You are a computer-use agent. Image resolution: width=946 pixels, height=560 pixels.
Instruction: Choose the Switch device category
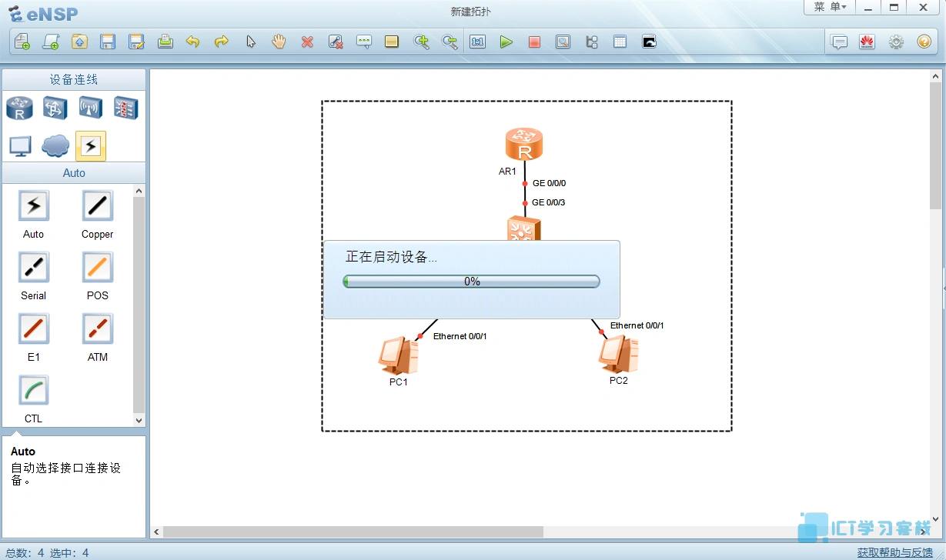[x=55, y=108]
